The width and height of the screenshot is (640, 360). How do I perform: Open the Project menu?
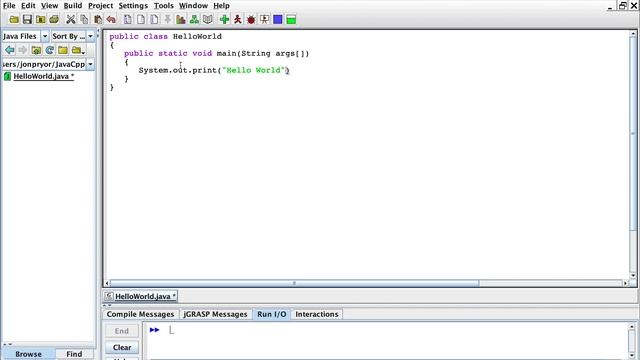click(100, 6)
